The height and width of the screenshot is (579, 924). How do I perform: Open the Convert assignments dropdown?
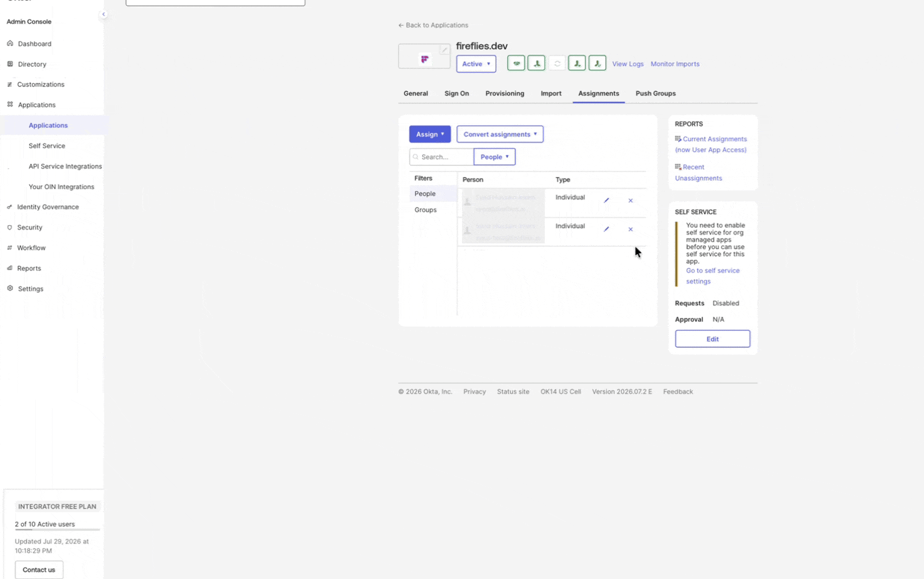click(x=500, y=134)
